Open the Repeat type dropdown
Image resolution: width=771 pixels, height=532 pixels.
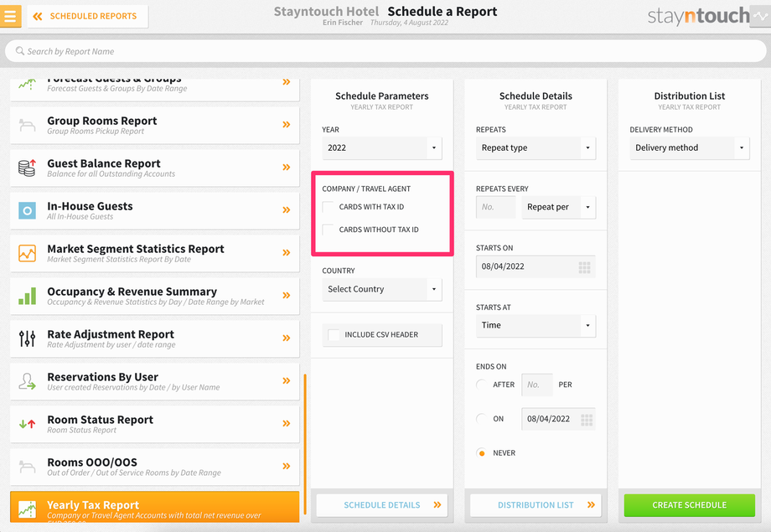(536, 148)
